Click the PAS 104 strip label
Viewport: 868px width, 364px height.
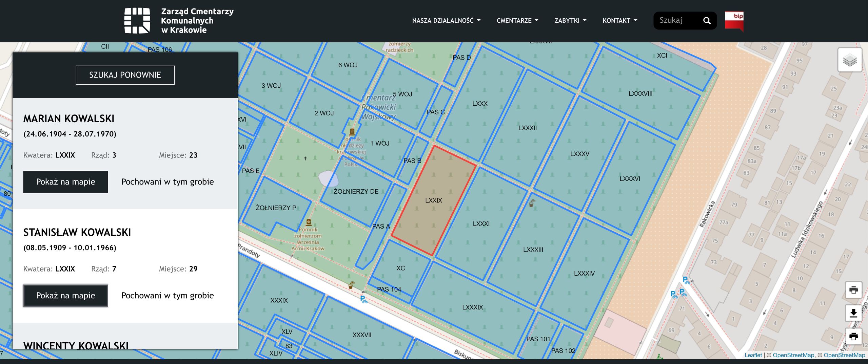point(389,290)
